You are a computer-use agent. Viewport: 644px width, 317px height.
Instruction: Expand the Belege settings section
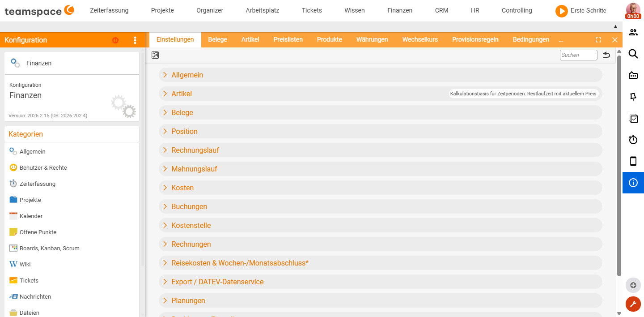click(x=381, y=112)
